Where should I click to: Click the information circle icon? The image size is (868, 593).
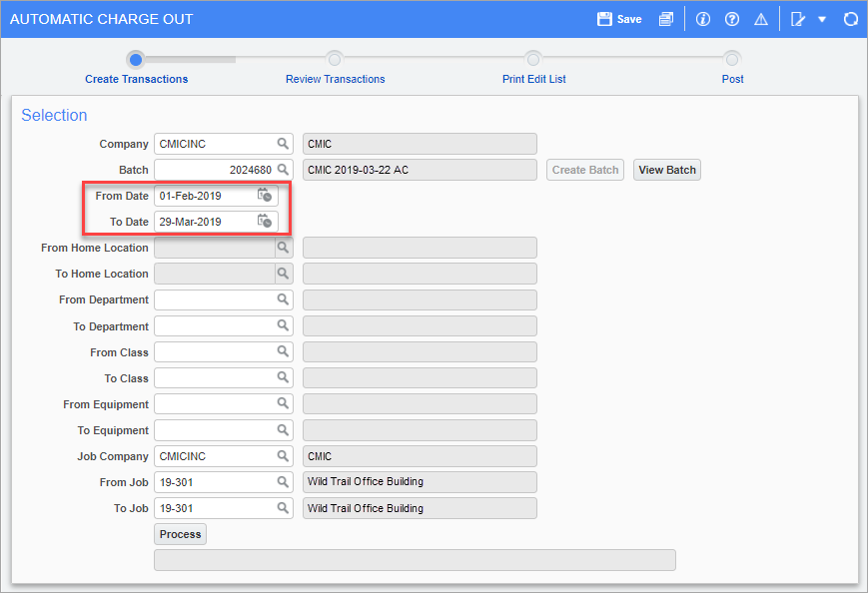tap(703, 19)
